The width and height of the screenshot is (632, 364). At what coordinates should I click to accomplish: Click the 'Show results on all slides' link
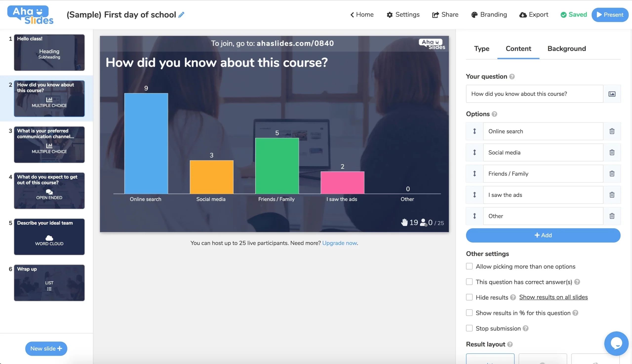pyautogui.click(x=553, y=297)
